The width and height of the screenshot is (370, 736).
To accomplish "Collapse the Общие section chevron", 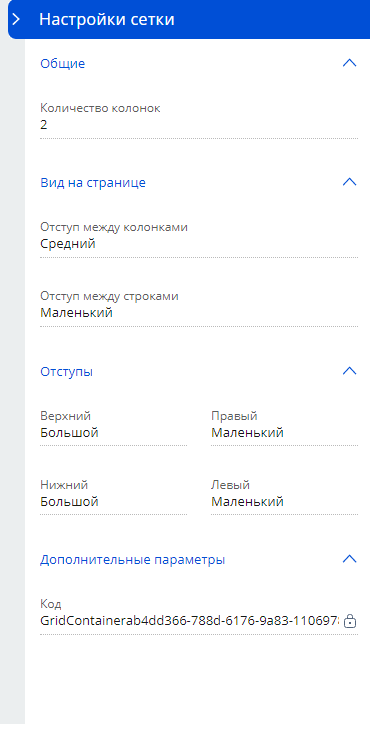I will click(349, 63).
